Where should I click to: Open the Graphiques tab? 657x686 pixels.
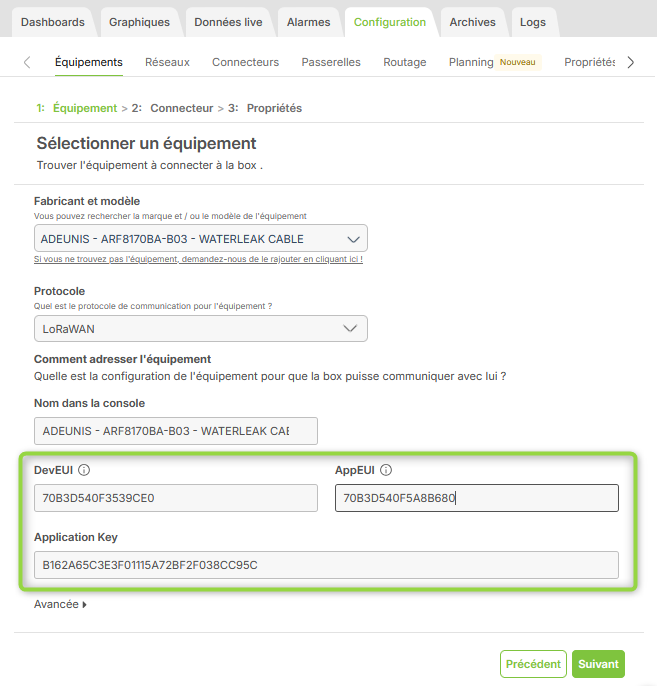[x=139, y=22]
